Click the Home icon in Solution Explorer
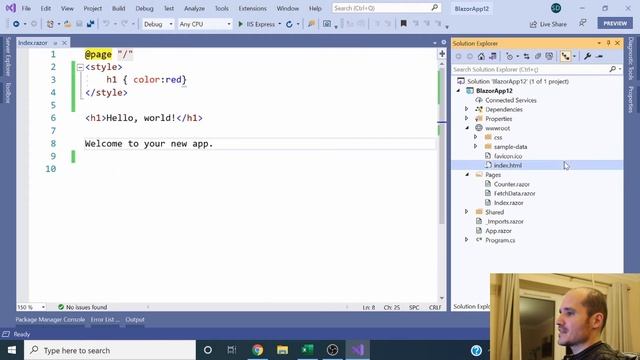The image size is (640, 360). [x=481, y=56]
